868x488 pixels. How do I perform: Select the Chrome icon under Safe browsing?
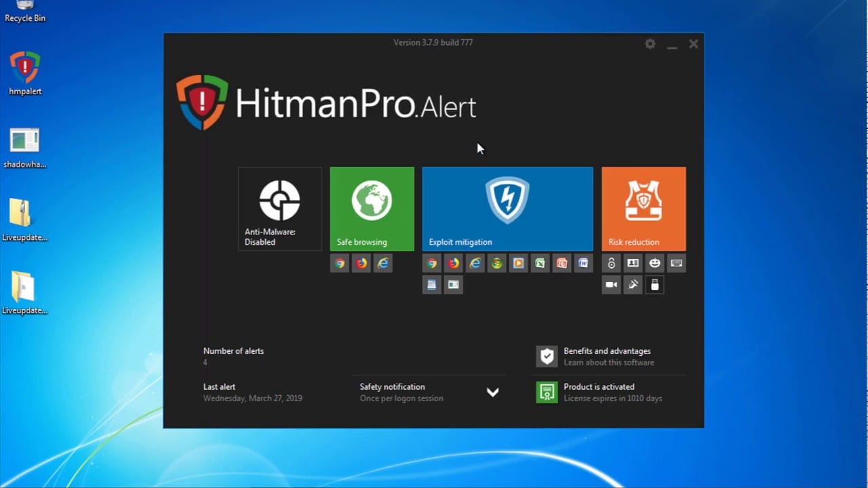[x=340, y=263]
